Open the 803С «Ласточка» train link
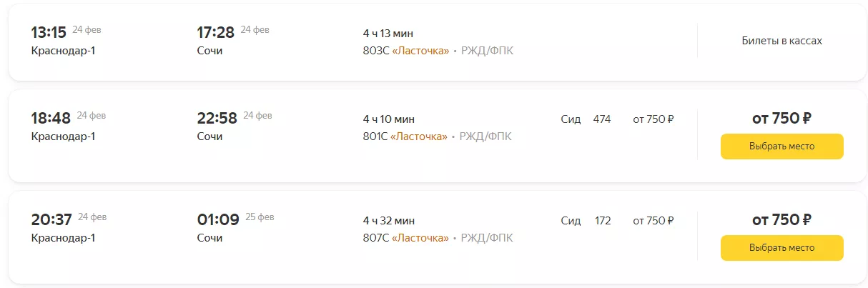868x288 pixels. click(406, 51)
